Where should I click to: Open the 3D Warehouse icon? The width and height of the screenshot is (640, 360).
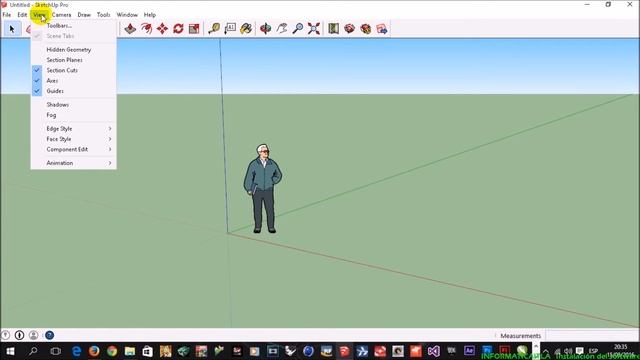coord(349,29)
